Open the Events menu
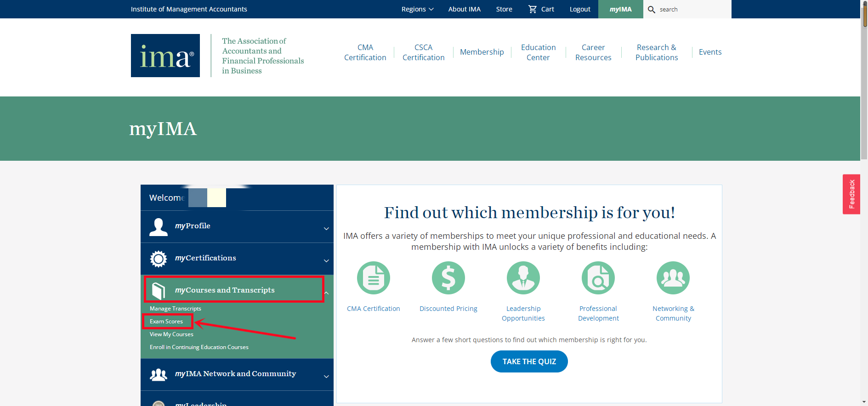868x406 pixels. tap(710, 52)
